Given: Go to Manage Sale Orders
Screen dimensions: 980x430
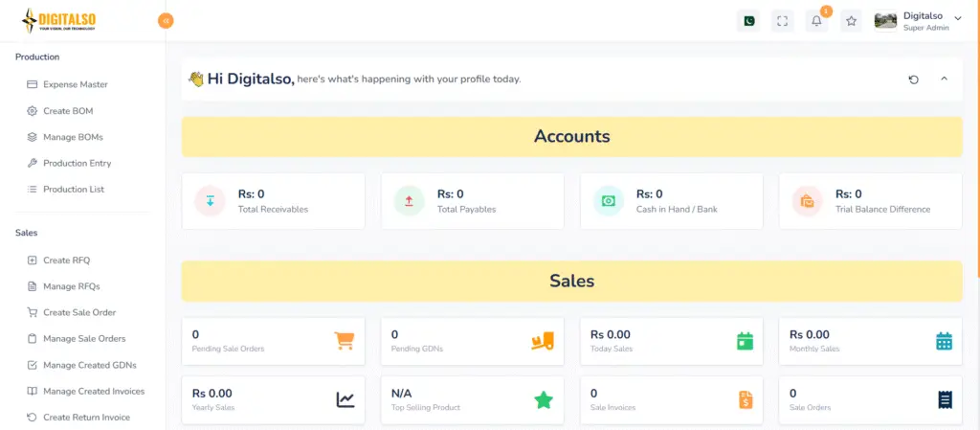Looking at the screenshot, I should point(84,338).
